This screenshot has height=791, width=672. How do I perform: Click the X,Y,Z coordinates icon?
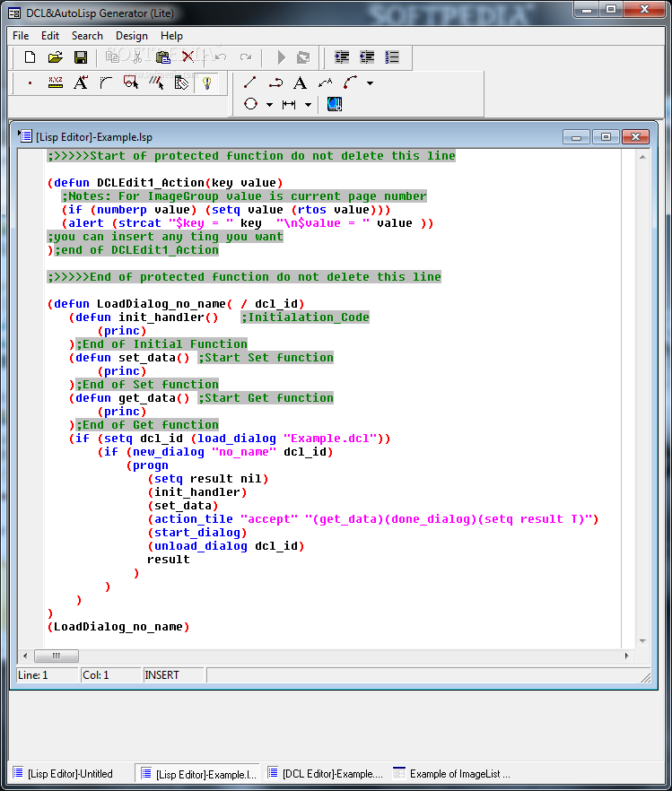[x=56, y=83]
